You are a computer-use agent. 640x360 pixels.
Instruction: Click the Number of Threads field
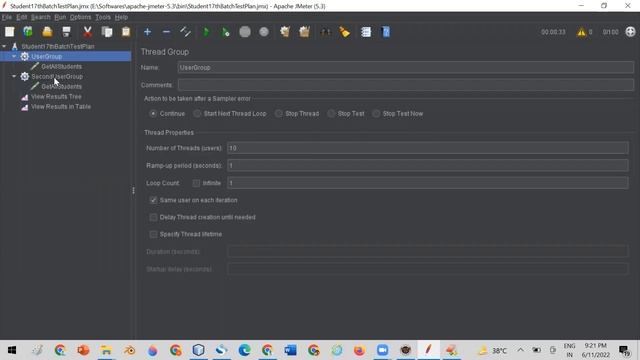tap(428, 148)
